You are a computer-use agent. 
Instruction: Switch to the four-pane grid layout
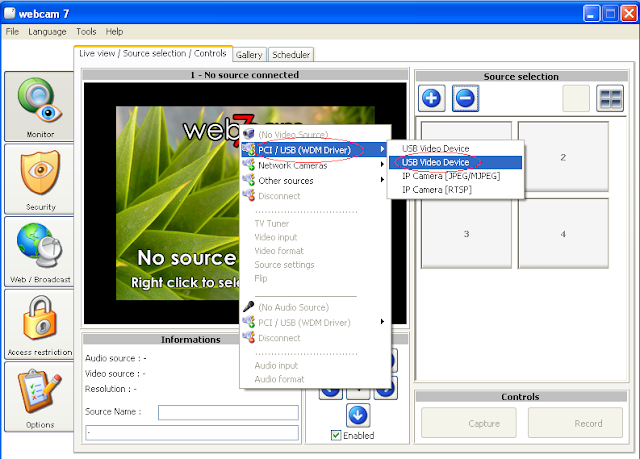tap(610, 98)
